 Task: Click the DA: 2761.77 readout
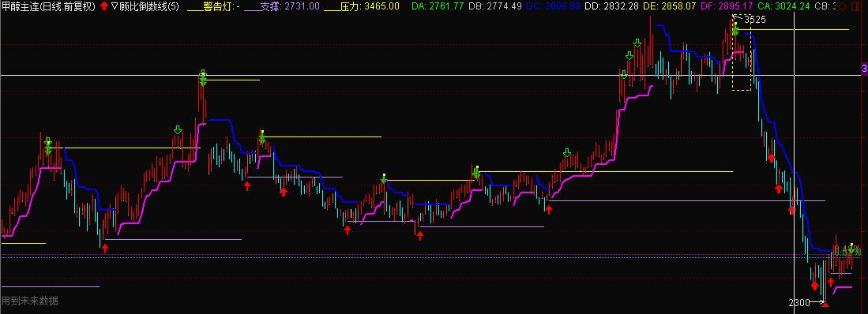pyautogui.click(x=438, y=6)
